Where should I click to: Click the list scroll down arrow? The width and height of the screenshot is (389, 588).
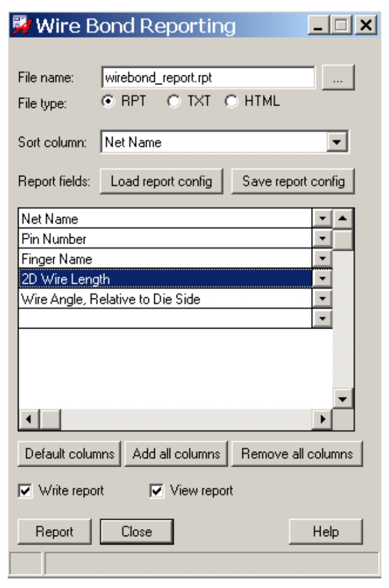coord(343,399)
